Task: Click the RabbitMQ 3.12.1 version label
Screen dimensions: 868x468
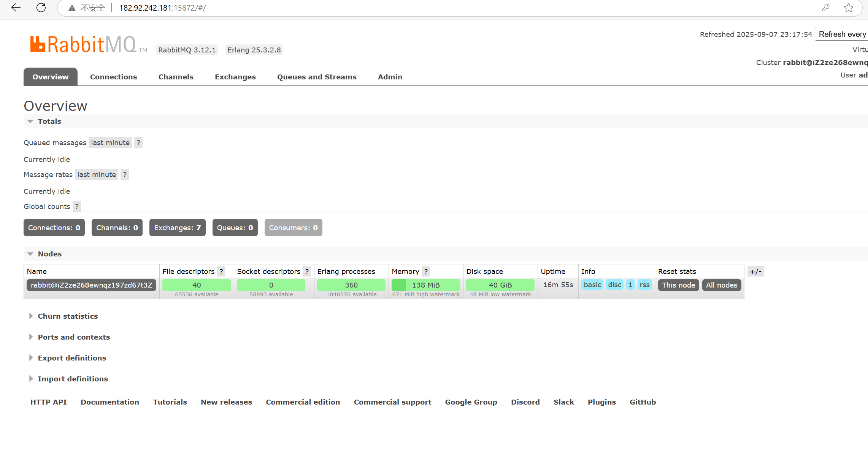Action: (187, 50)
